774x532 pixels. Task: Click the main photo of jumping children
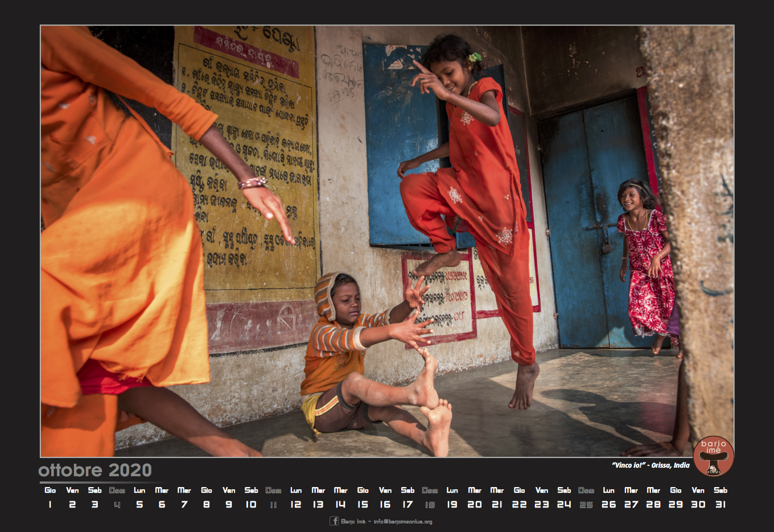coord(387,241)
